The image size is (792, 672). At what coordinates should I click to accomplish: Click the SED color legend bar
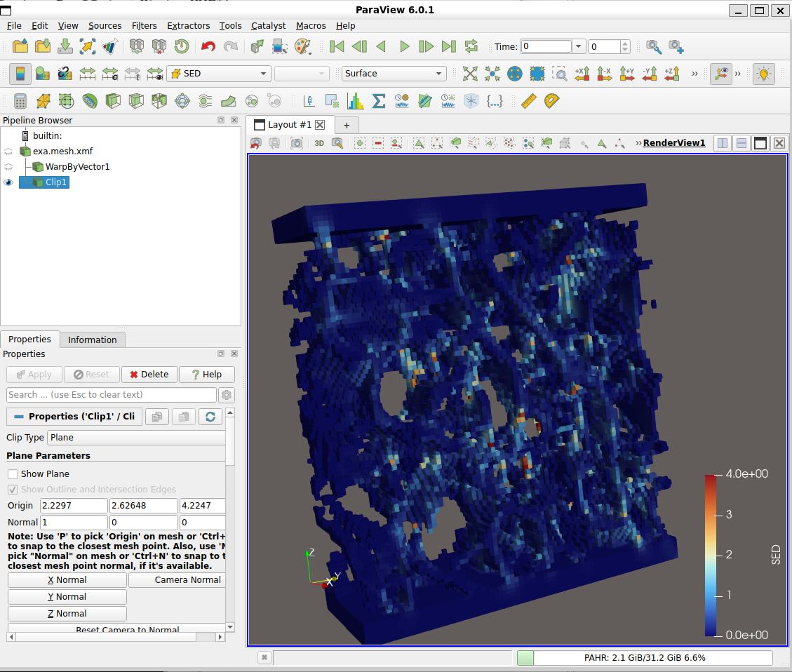pos(711,556)
